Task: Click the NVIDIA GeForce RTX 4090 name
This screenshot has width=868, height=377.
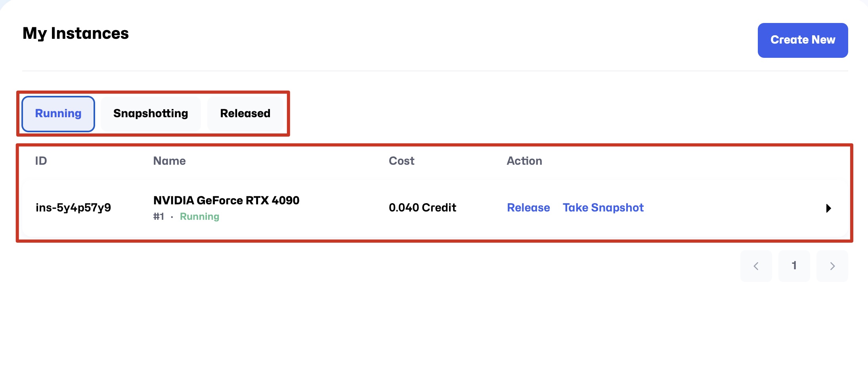Action: (x=226, y=200)
